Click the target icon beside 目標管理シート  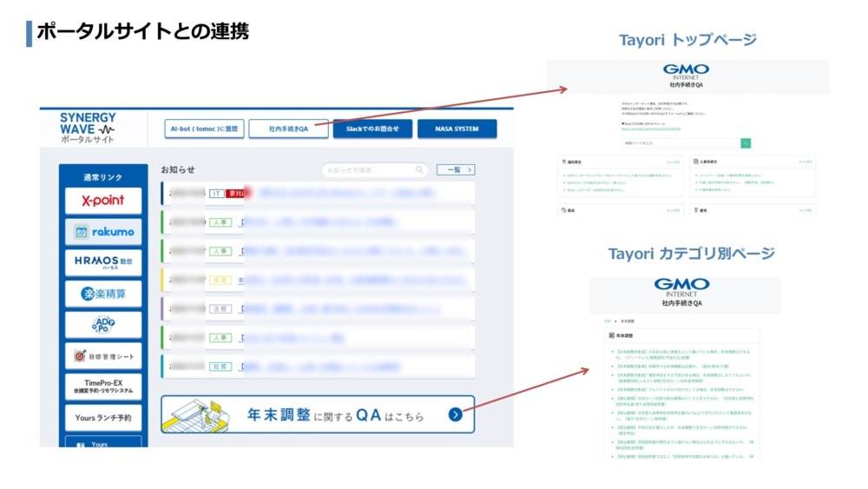click(x=80, y=356)
